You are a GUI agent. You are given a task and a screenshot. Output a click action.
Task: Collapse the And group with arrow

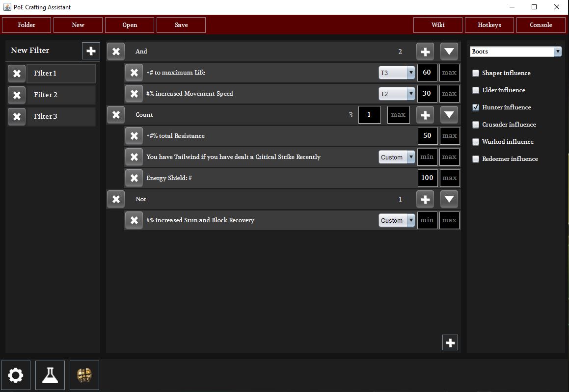(449, 52)
